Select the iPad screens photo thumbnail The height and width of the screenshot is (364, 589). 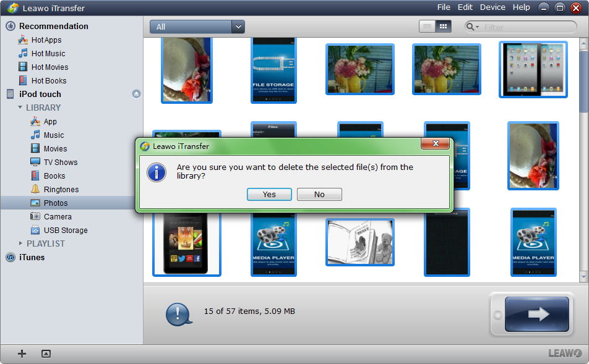533,69
